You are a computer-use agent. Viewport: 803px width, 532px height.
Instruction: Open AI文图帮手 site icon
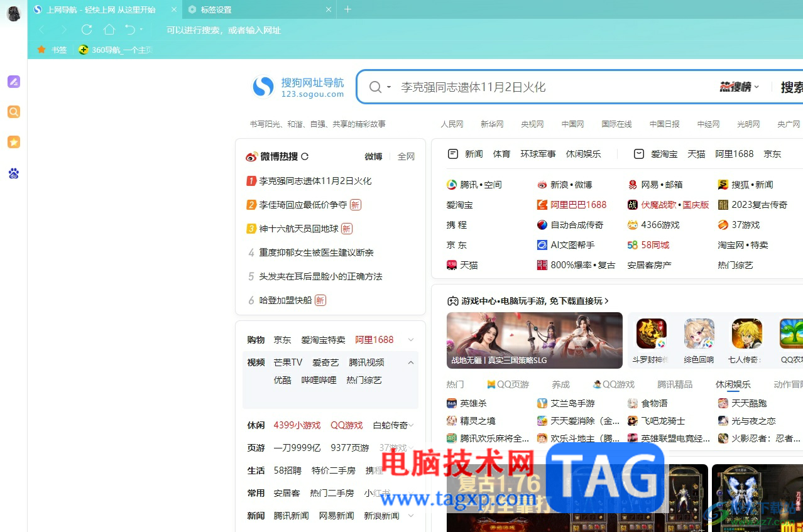point(542,245)
